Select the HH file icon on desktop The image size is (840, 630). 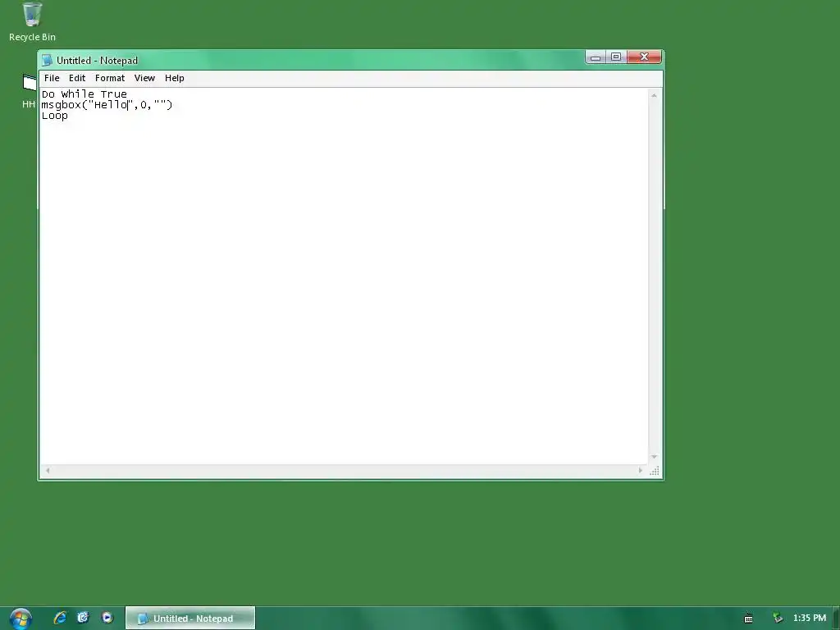(x=29, y=92)
